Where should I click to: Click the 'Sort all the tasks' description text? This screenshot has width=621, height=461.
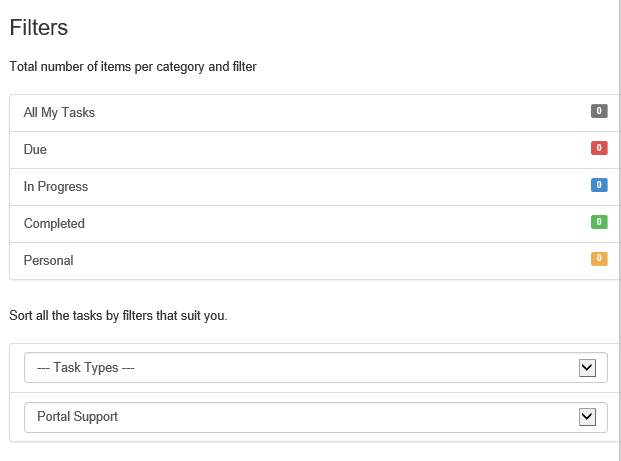point(119,316)
